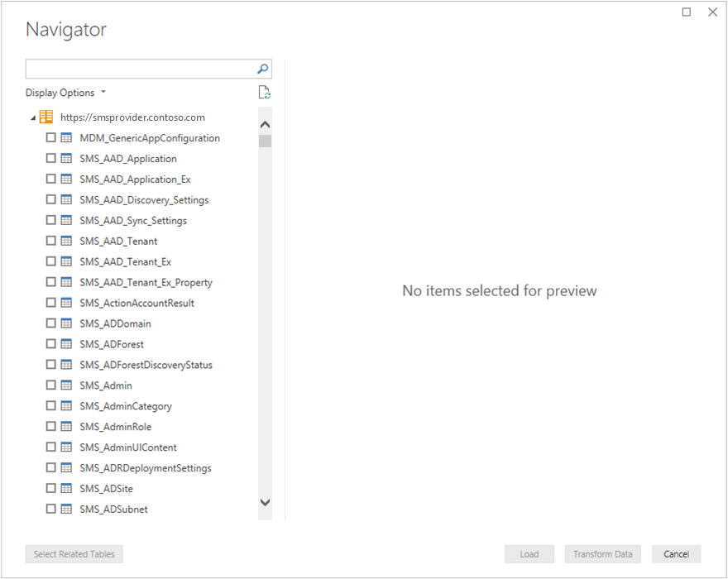Check the SMS_AdminRole checkbox
This screenshot has width=728, height=579.
click(x=50, y=426)
